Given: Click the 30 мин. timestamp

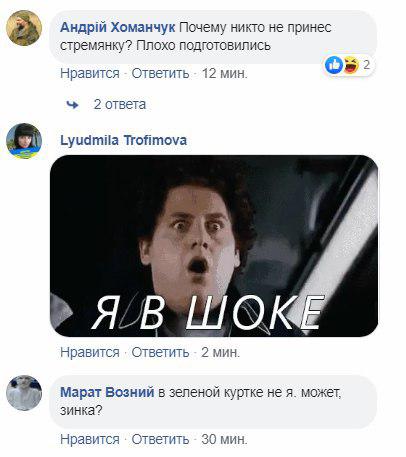Looking at the screenshot, I should pos(224,439).
